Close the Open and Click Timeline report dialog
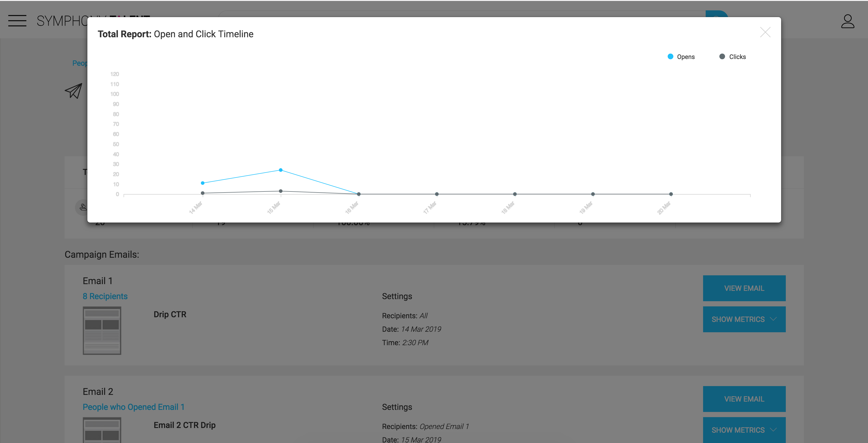Screen dimensions: 868x443 (765, 32)
